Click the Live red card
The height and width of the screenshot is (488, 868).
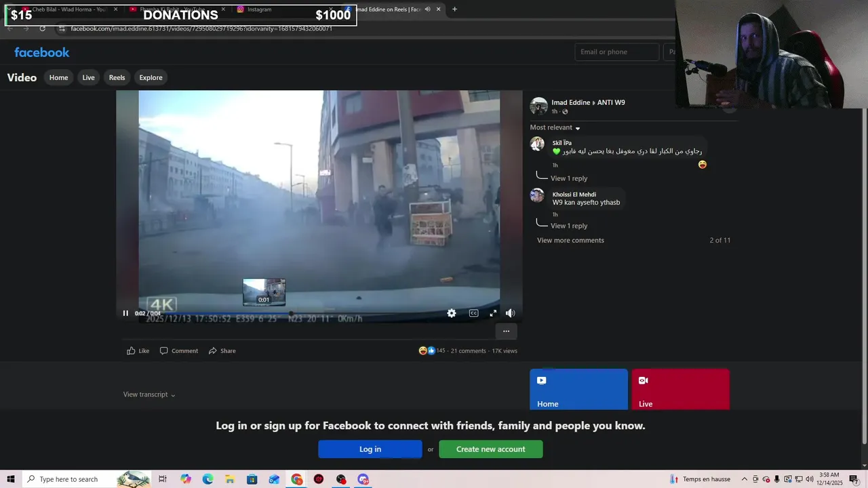click(680, 389)
